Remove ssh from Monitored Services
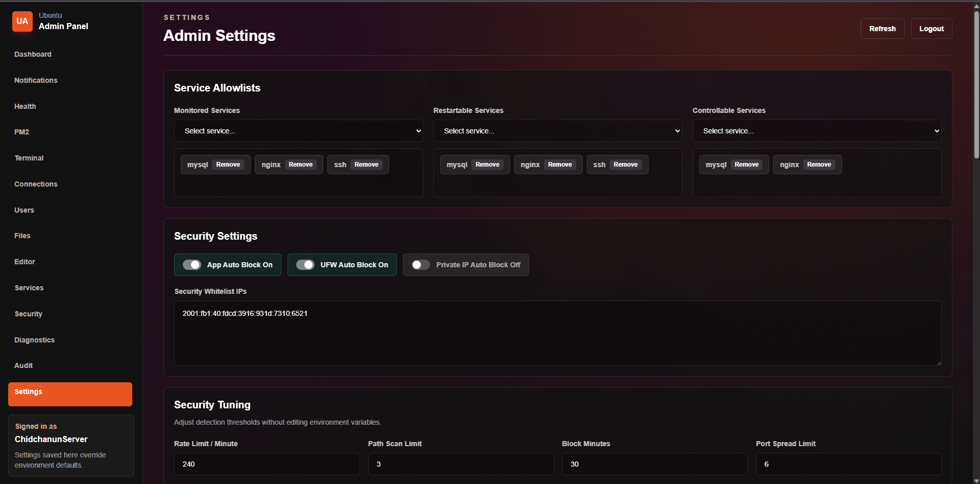Screen dimensions: 980x484 point(366,165)
